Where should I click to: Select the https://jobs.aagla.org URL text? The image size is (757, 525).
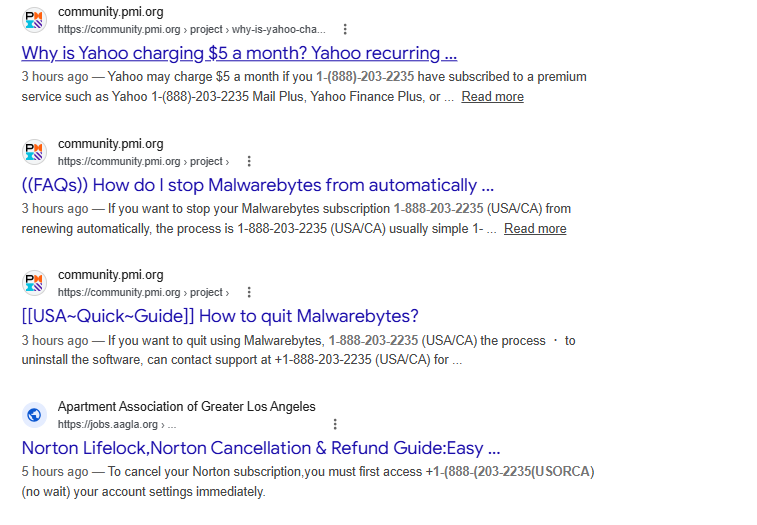(x=117, y=425)
